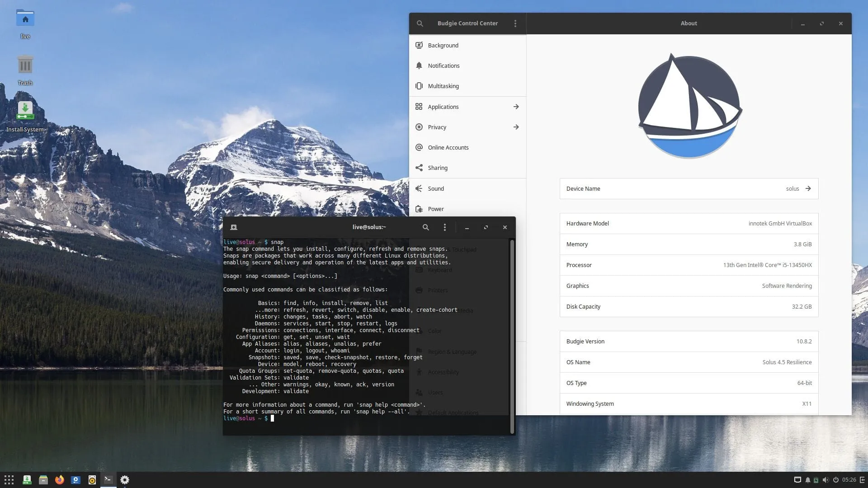The height and width of the screenshot is (488, 868).
Task: Click the Device Name row
Action: 689,188
